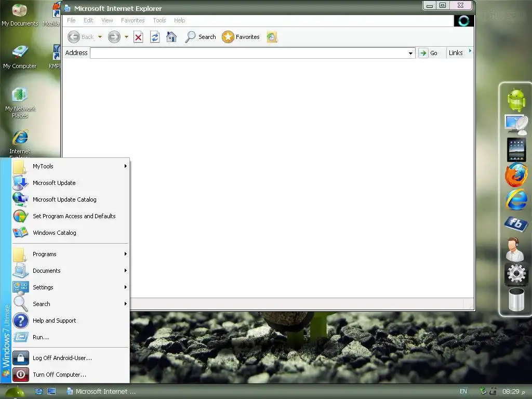Open the Favorites menu in menu bar

click(132, 20)
